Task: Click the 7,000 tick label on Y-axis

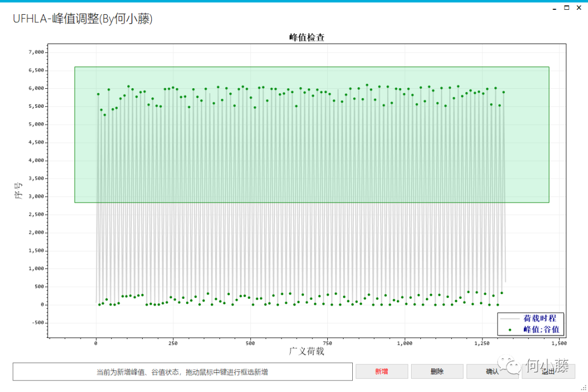Action: tap(36, 51)
